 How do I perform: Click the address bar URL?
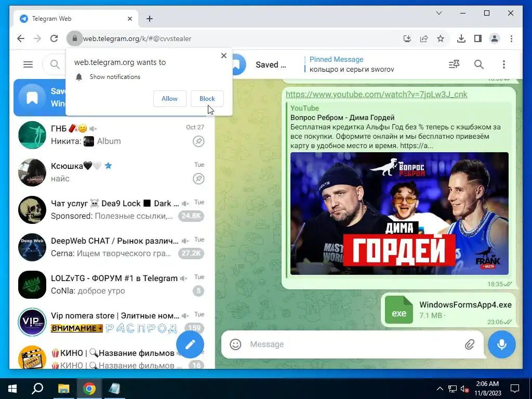click(137, 38)
